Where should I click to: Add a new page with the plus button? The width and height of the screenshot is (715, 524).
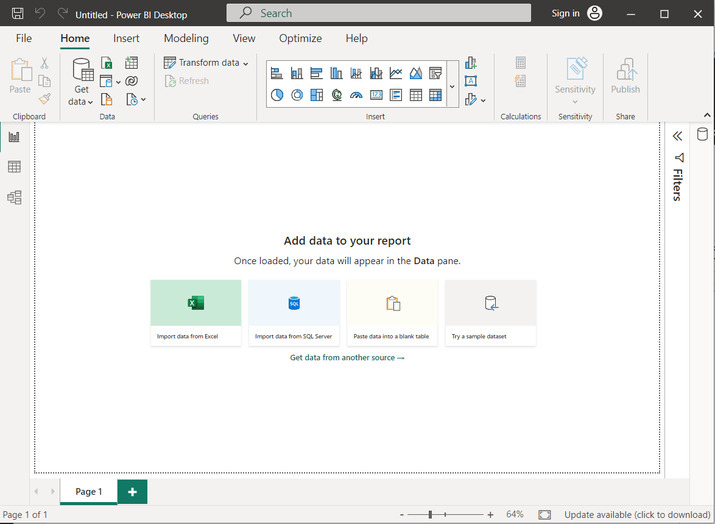point(132,492)
